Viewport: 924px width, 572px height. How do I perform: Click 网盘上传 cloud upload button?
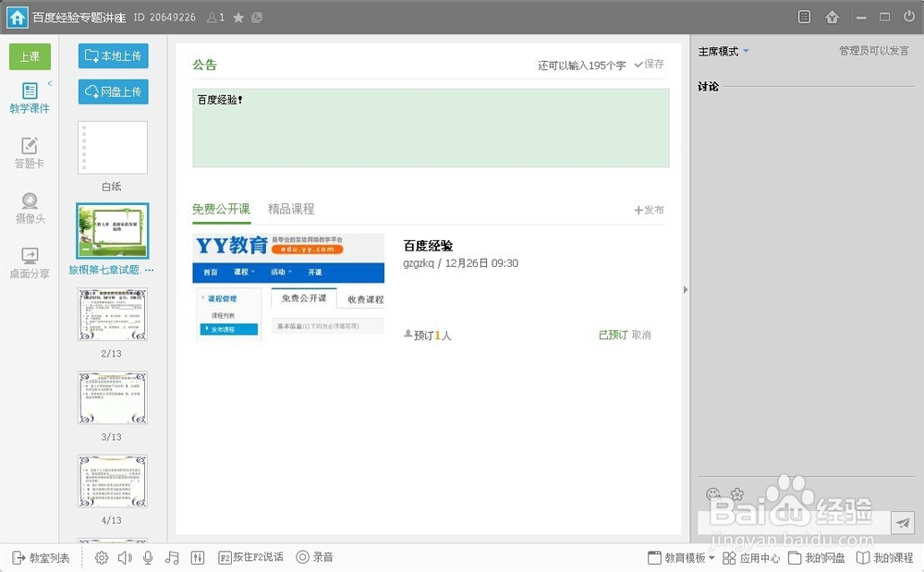pyautogui.click(x=113, y=91)
